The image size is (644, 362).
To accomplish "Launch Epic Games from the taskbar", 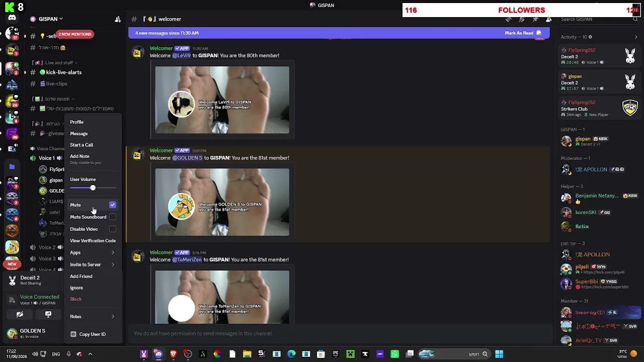I will (336, 354).
